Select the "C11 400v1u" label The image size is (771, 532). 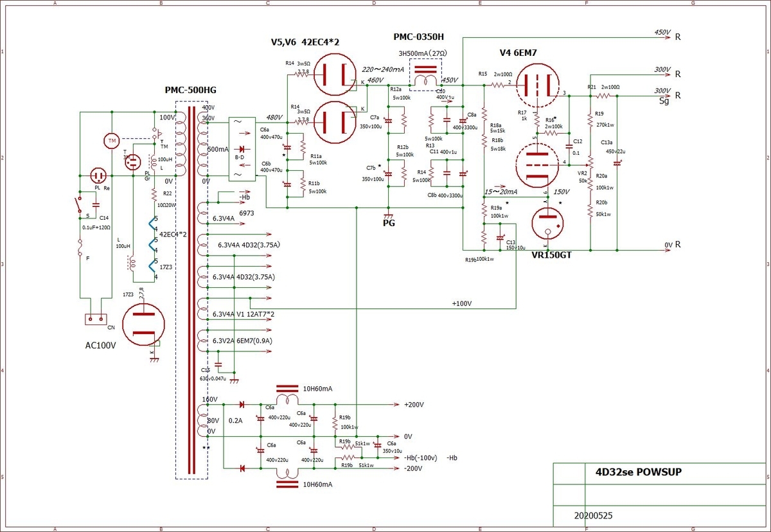[x=443, y=150]
